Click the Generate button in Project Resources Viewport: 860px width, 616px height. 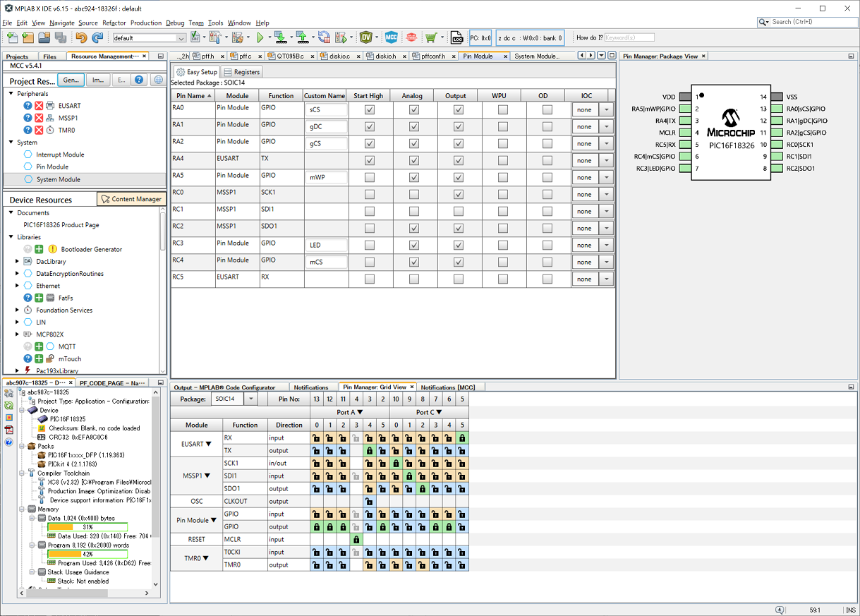71,80
